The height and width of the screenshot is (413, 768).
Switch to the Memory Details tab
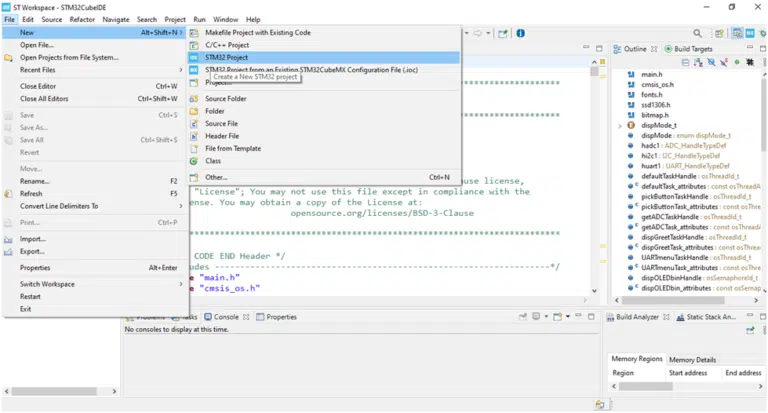point(692,360)
